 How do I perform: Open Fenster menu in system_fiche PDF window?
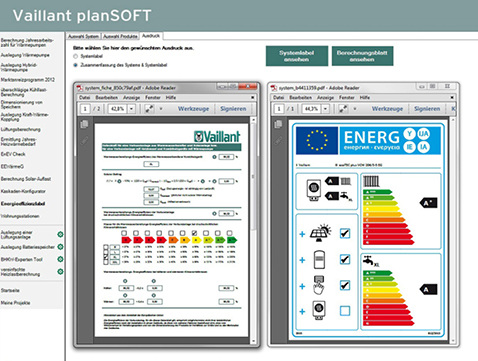[153, 97]
